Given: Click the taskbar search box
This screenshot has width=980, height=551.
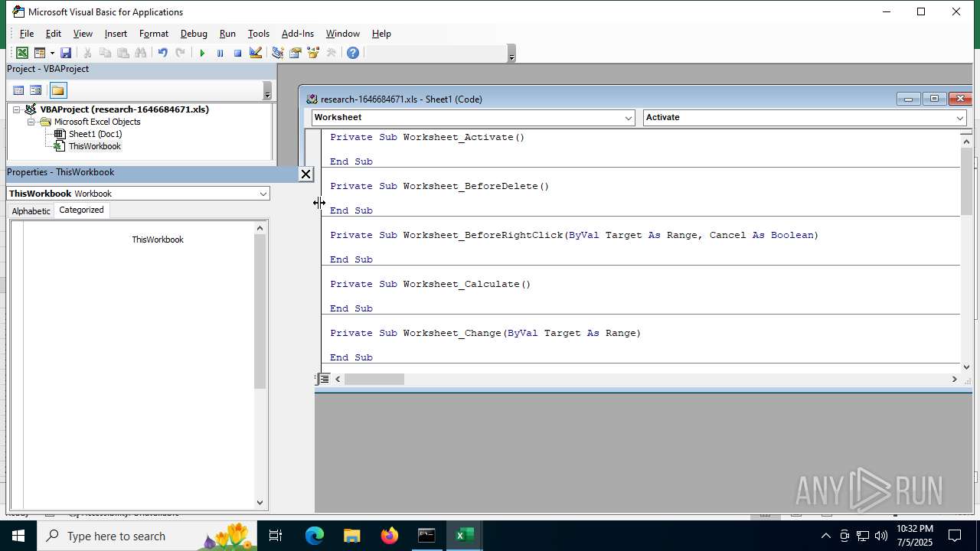Looking at the screenshot, I should tap(147, 536).
